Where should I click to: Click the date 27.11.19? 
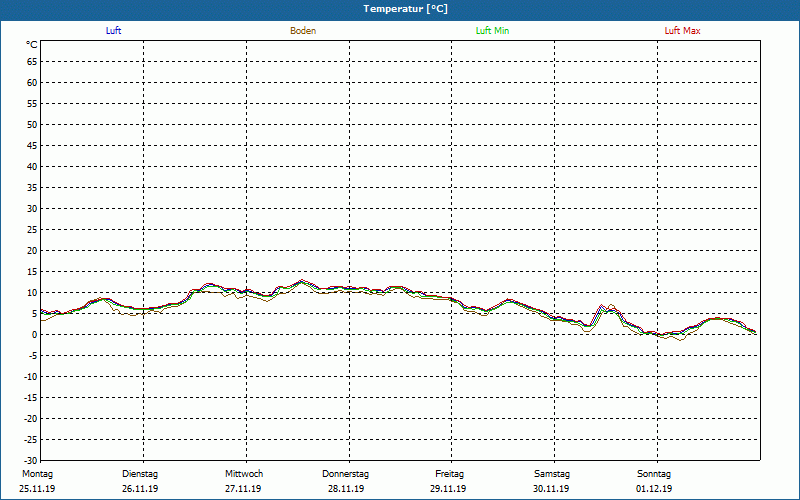(x=243, y=489)
